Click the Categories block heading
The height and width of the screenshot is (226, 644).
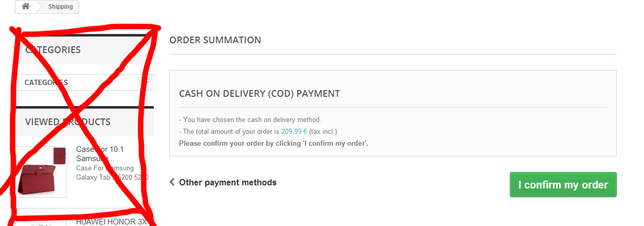(x=53, y=50)
